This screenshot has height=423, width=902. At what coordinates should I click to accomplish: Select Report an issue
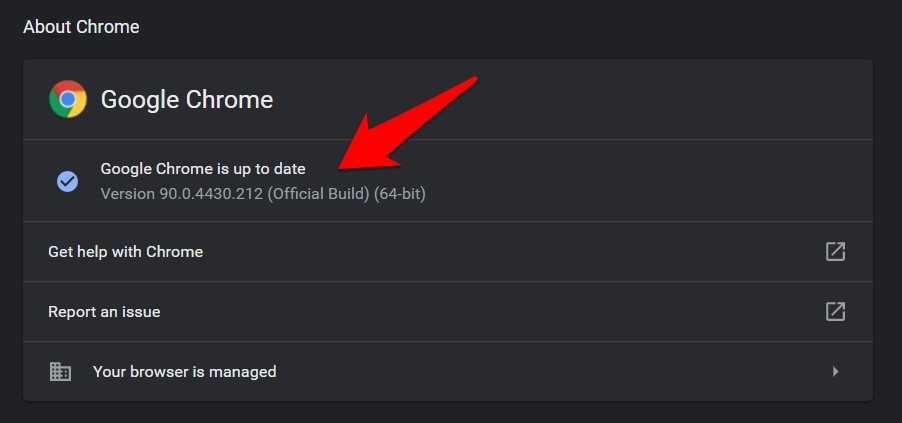click(104, 312)
